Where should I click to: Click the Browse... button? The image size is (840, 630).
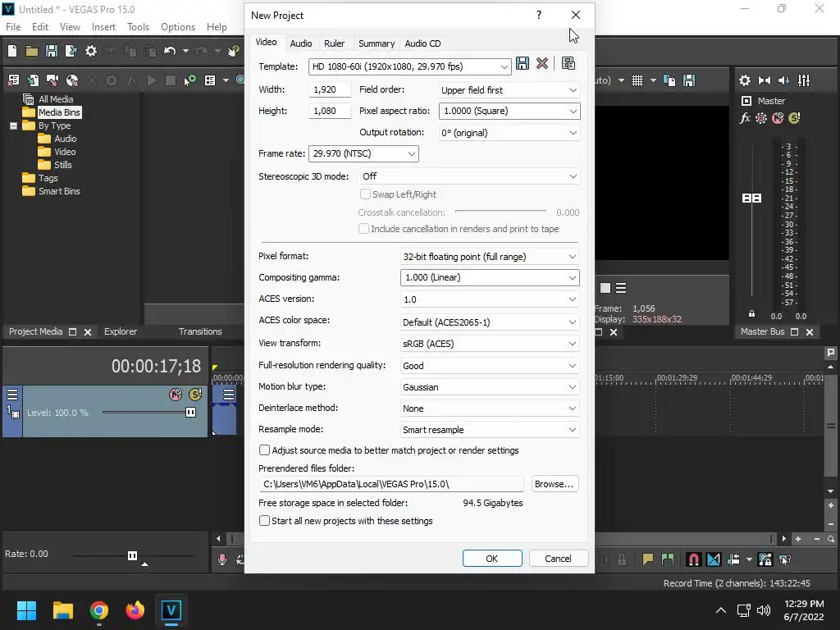coord(555,484)
